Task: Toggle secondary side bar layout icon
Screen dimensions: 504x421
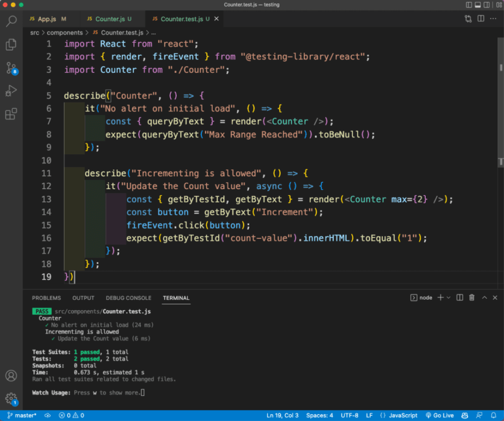Action: pos(487,5)
